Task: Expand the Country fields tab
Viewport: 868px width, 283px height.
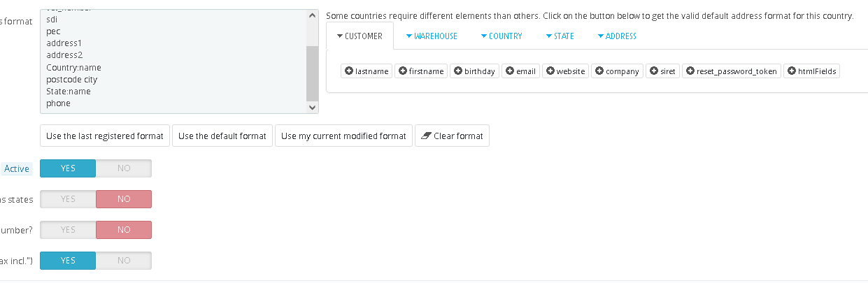Action: 501,36
